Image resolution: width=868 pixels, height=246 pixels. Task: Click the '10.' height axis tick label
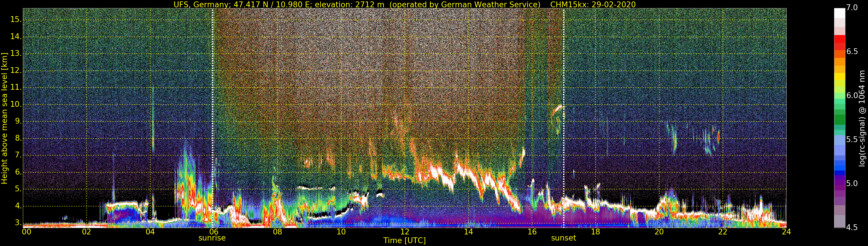coord(16,104)
